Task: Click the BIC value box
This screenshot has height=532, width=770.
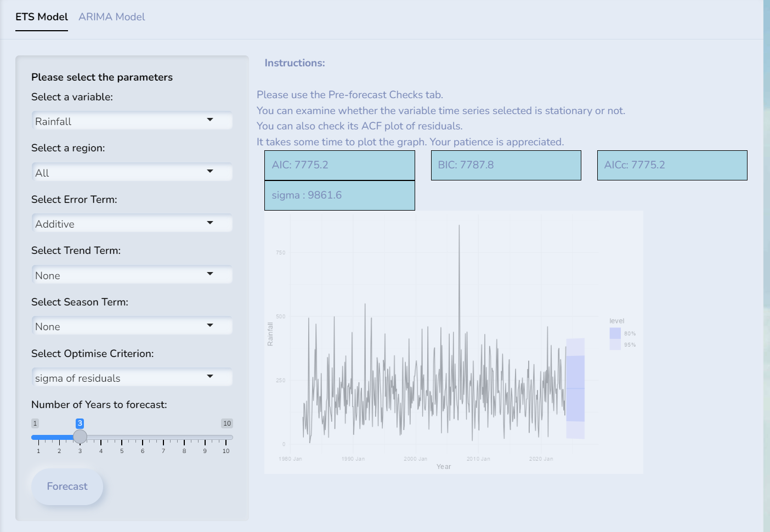Action: [506, 165]
